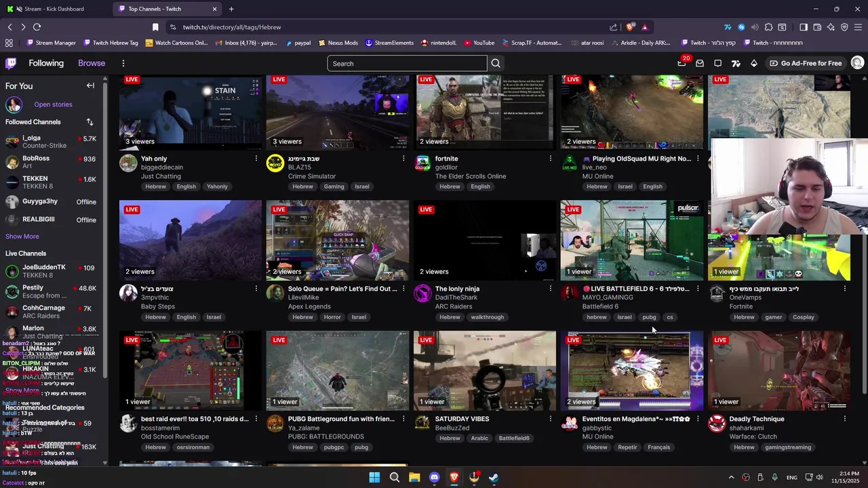Open notifications with the 20 badge
Image resolution: width=868 pixels, height=488 pixels.
(x=682, y=63)
